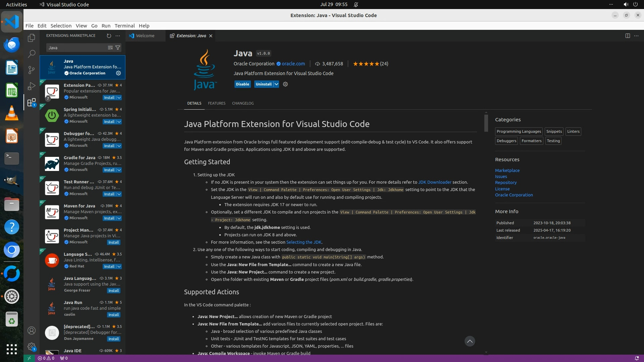This screenshot has width=644, height=362.
Task: Open the Explorer view in activity bar
Action: [32, 38]
